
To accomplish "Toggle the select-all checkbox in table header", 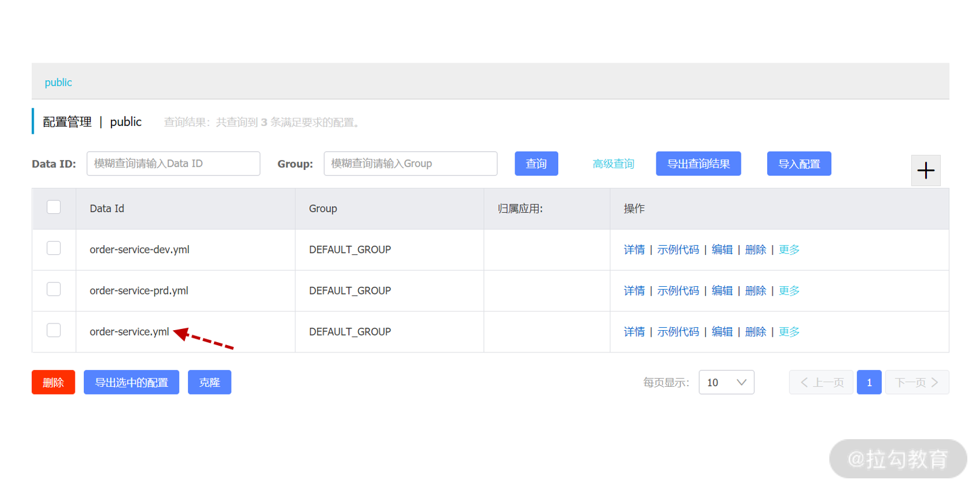I will 54,207.
